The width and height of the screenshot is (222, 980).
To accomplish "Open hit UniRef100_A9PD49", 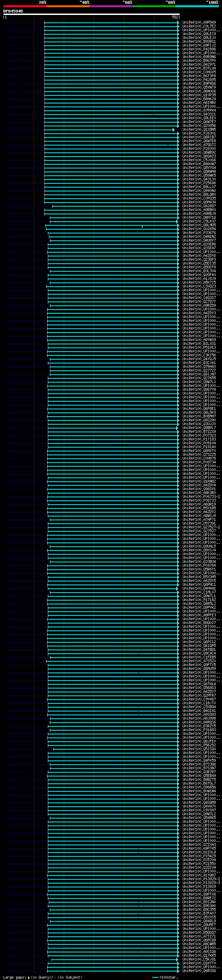I will pos(199,23).
